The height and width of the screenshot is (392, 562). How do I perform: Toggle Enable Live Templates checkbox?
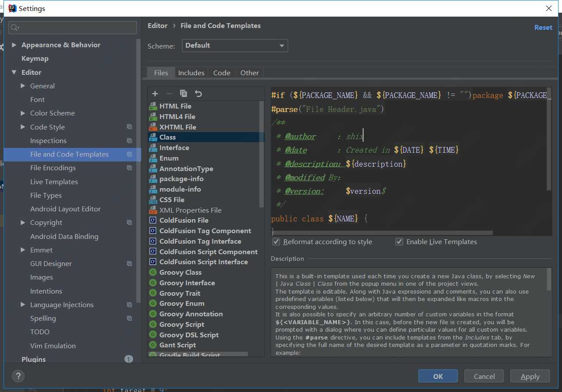click(399, 241)
